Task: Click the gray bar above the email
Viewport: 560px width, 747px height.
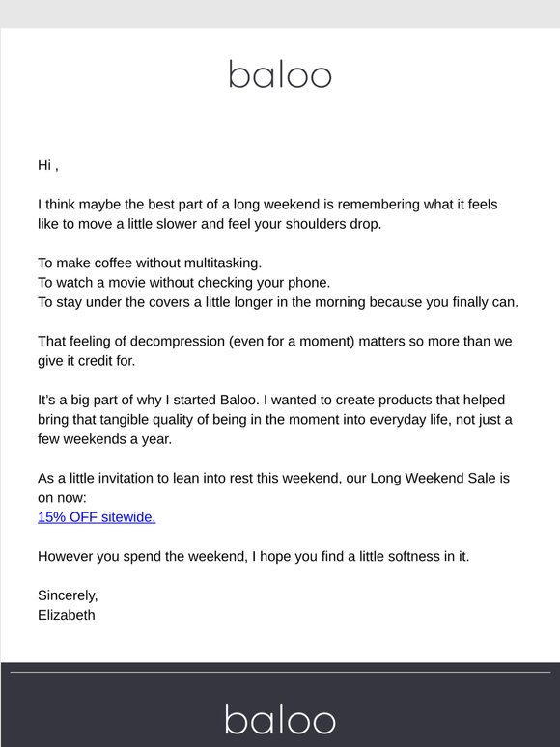Action: [280, 14]
